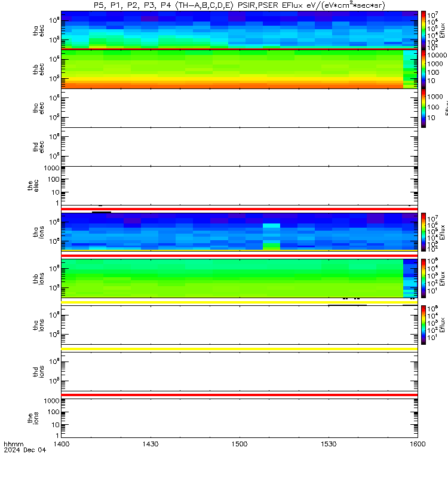Click inside the thb elec spectrogram

(x=240, y=69)
